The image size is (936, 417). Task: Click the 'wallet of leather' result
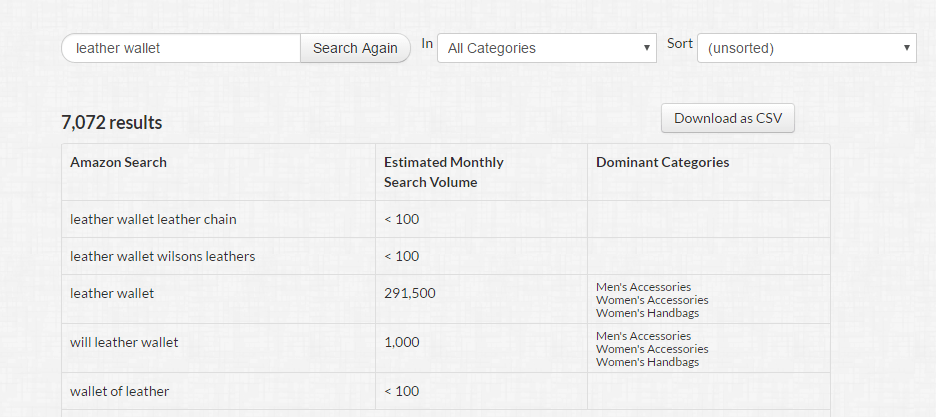click(x=119, y=391)
